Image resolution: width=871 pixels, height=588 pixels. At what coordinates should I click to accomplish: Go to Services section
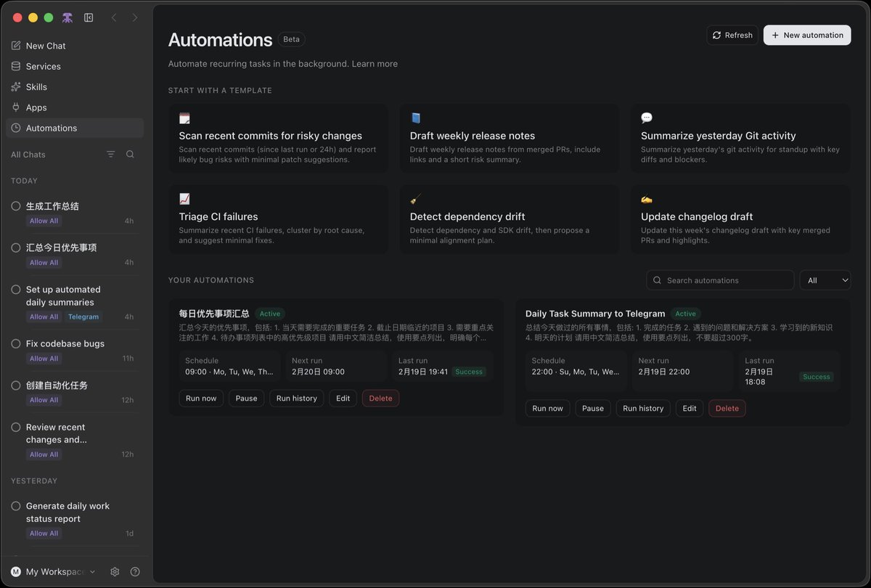(75, 66)
